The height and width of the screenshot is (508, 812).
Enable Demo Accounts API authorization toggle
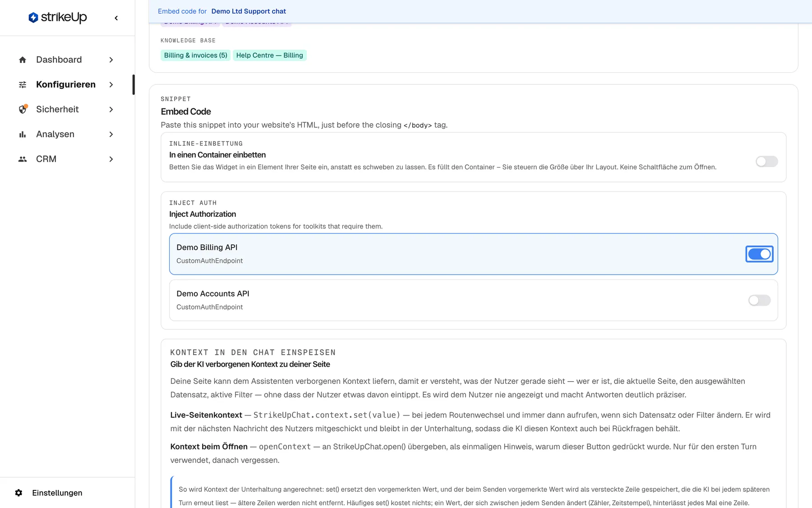tap(759, 300)
